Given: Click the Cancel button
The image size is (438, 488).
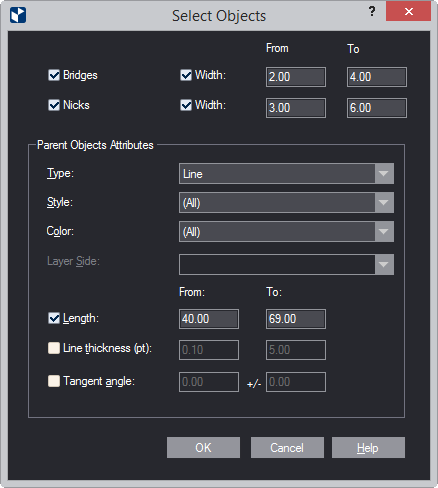Looking at the screenshot, I should click(x=287, y=448).
